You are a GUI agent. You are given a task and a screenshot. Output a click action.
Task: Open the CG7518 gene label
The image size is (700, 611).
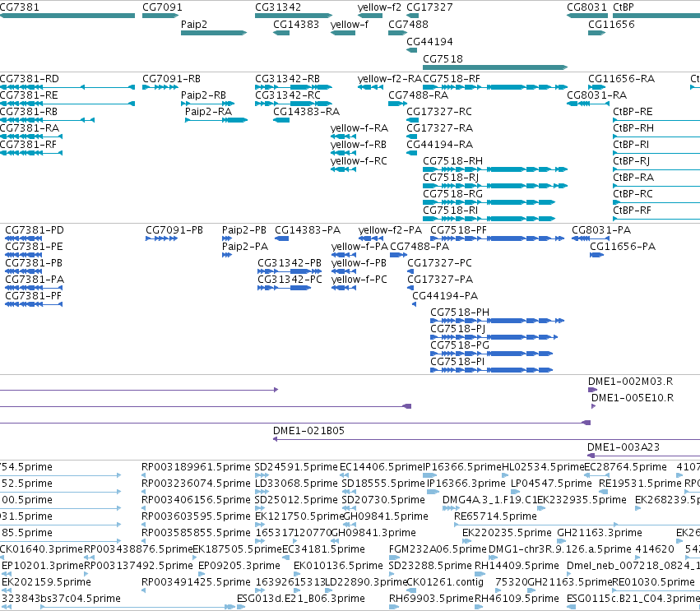[x=443, y=59]
